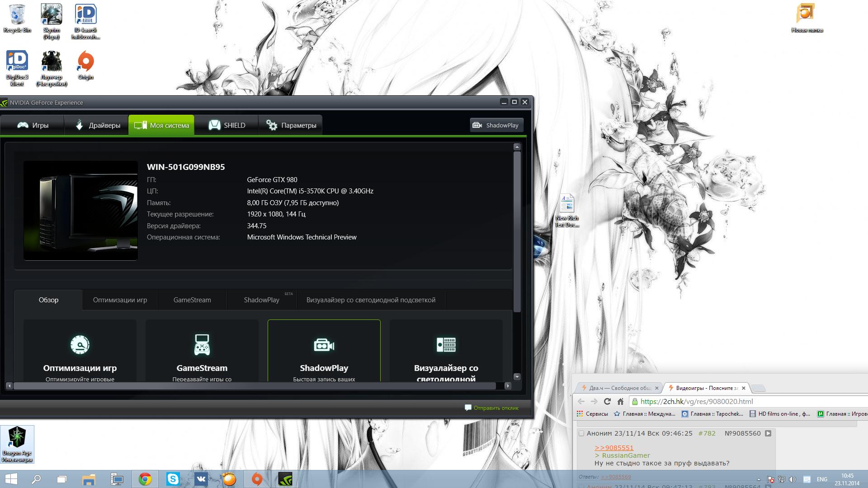
Task: Click the horizontal scrollbar left arrow
Action: point(9,386)
